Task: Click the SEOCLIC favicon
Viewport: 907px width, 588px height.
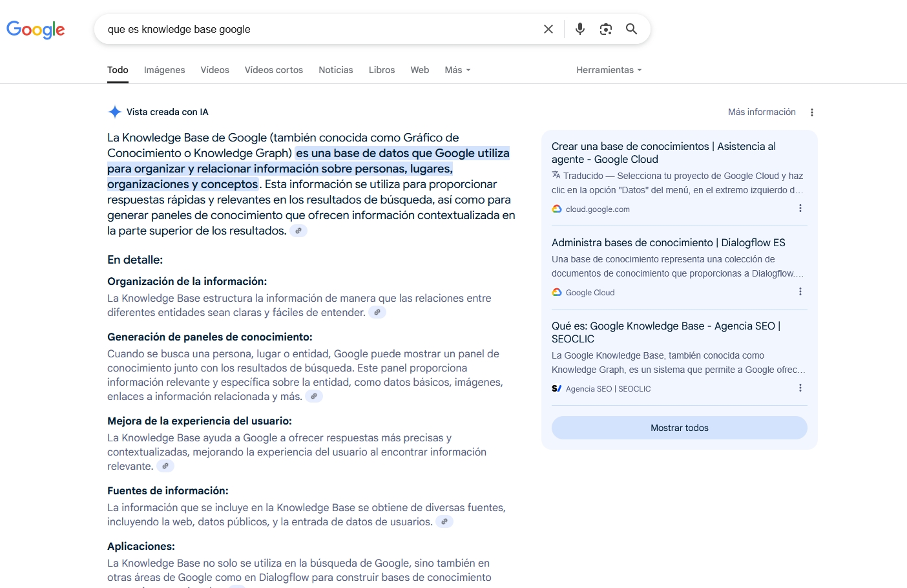Action: [557, 388]
